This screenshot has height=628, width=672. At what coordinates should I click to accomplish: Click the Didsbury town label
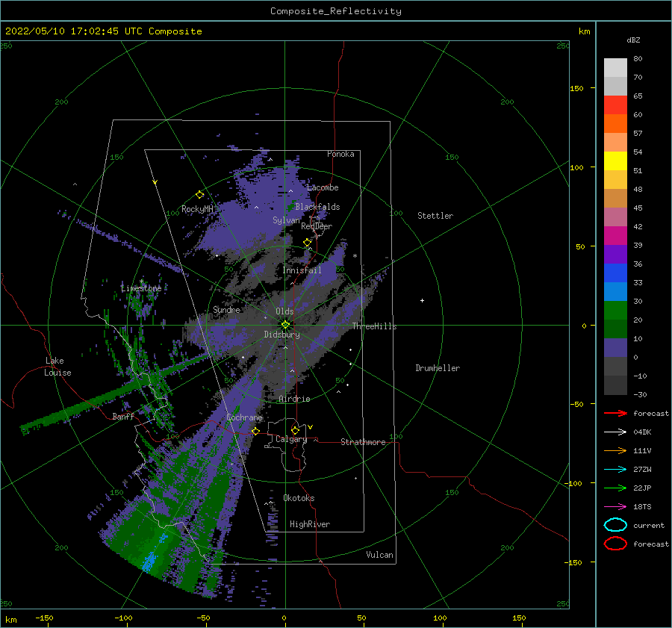[282, 335]
